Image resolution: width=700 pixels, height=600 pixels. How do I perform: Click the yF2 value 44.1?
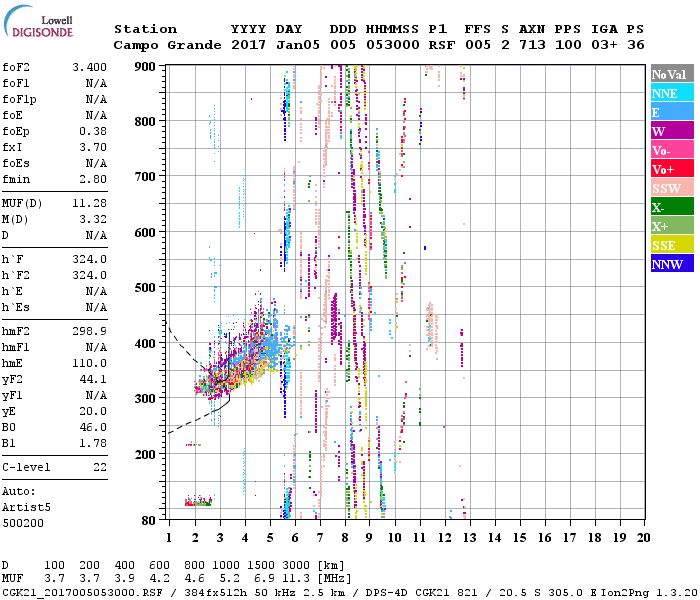(x=93, y=380)
